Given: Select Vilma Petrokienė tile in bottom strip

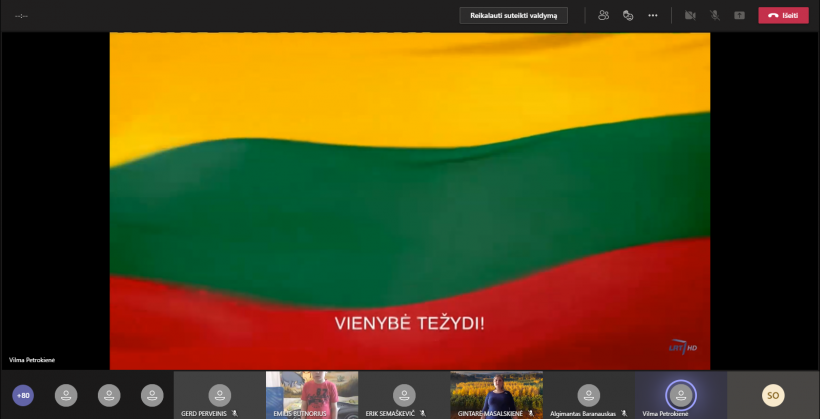Looking at the screenshot, I should pos(681,395).
